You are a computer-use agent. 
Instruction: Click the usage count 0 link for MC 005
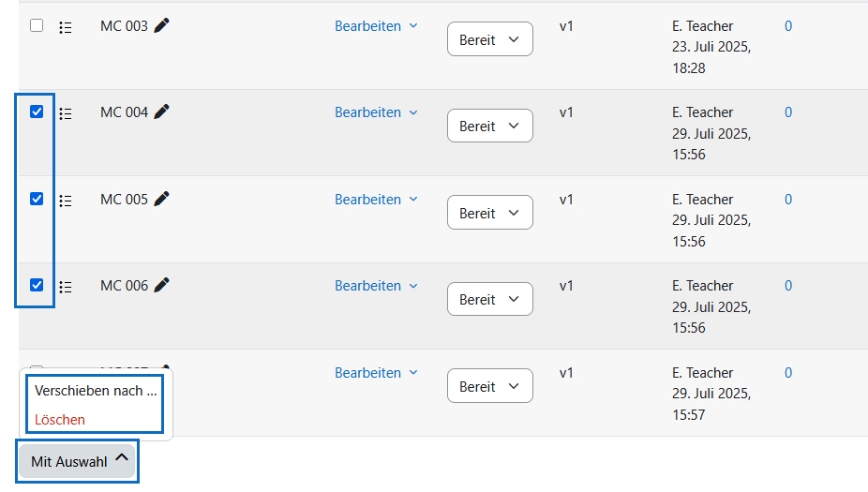click(788, 200)
